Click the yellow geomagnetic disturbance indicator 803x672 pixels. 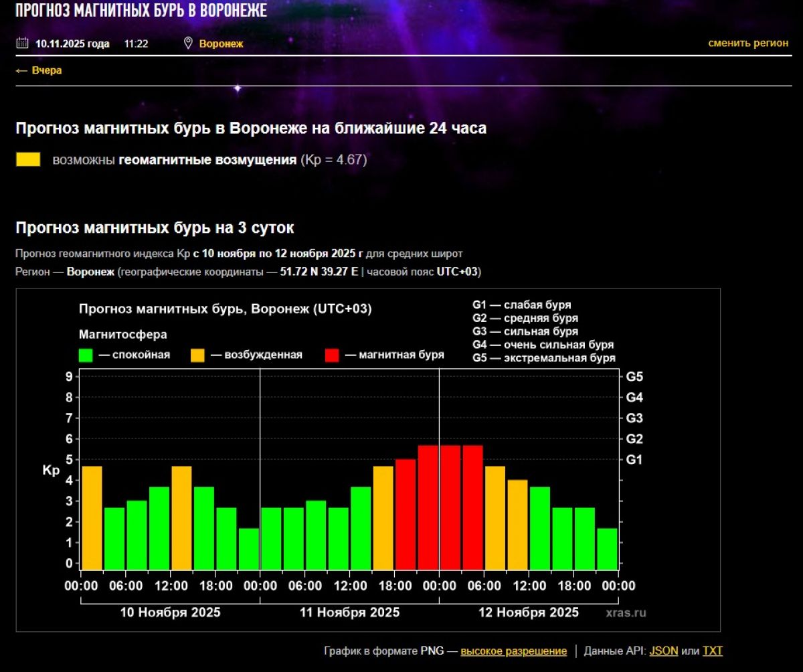tap(28, 160)
